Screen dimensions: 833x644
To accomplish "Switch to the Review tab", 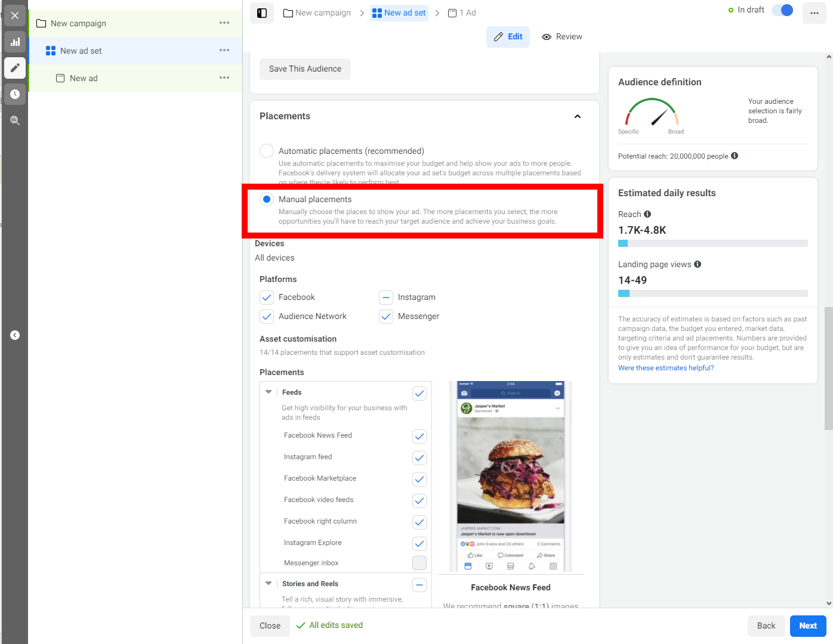I will pyautogui.click(x=561, y=36).
